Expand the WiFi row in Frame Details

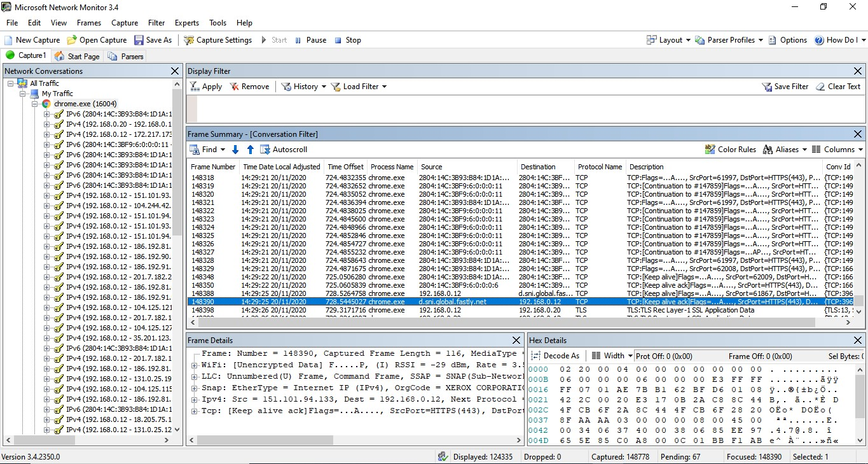coord(195,365)
